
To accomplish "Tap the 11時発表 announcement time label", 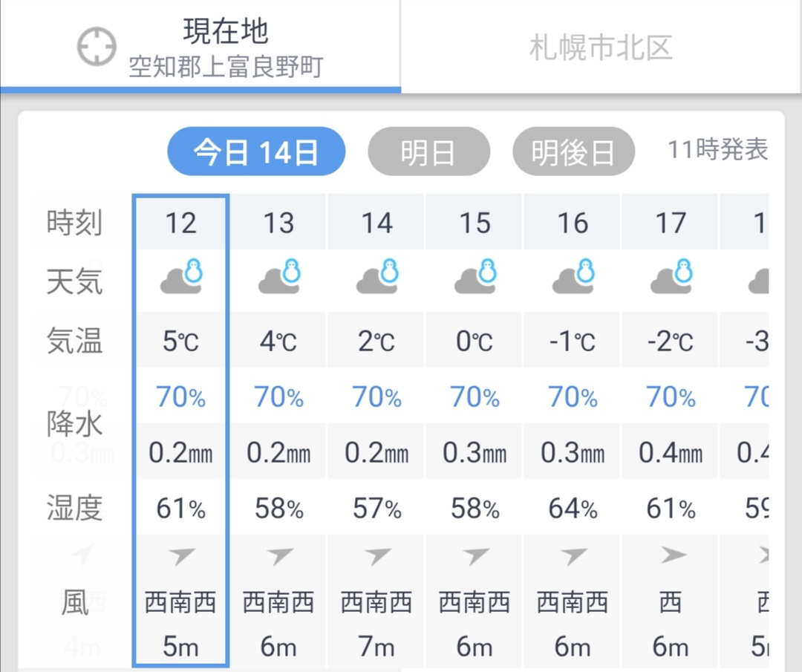I will (717, 150).
